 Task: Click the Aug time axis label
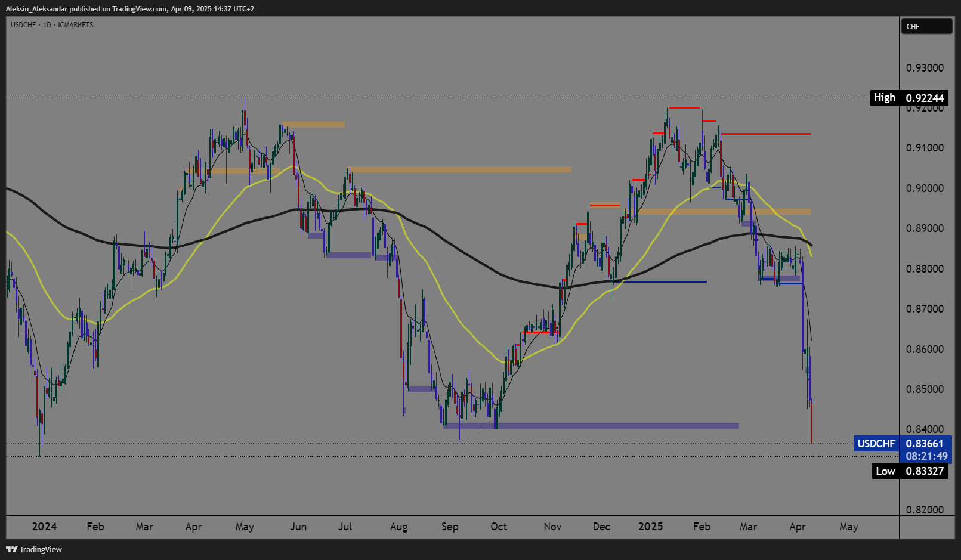398,527
